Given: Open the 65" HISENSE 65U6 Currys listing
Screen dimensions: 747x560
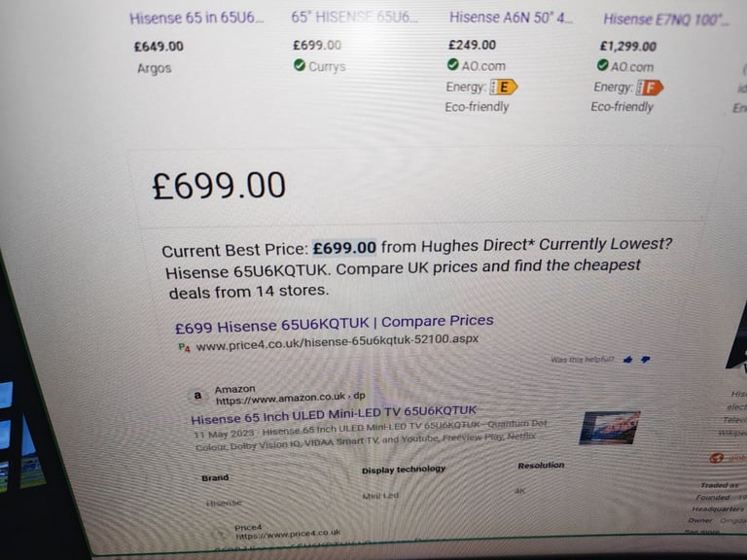Looking at the screenshot, I should click(355, 17).
